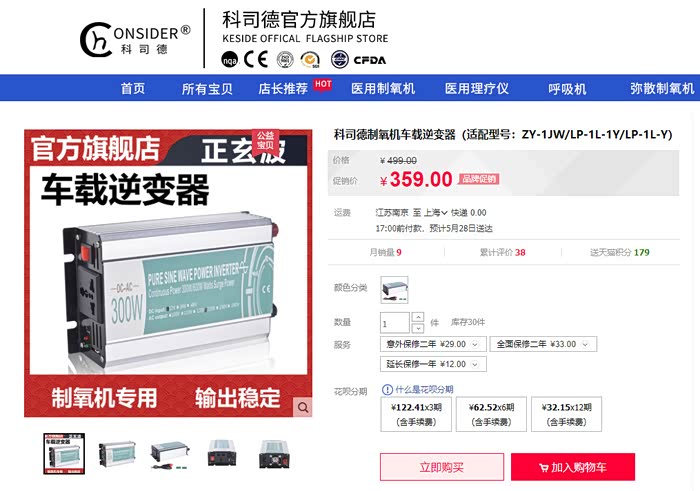Image resolution: width=700 pixels, height=491 pixels.
Task: Select the inverter color classification swatch
Action: pos(394,290)
